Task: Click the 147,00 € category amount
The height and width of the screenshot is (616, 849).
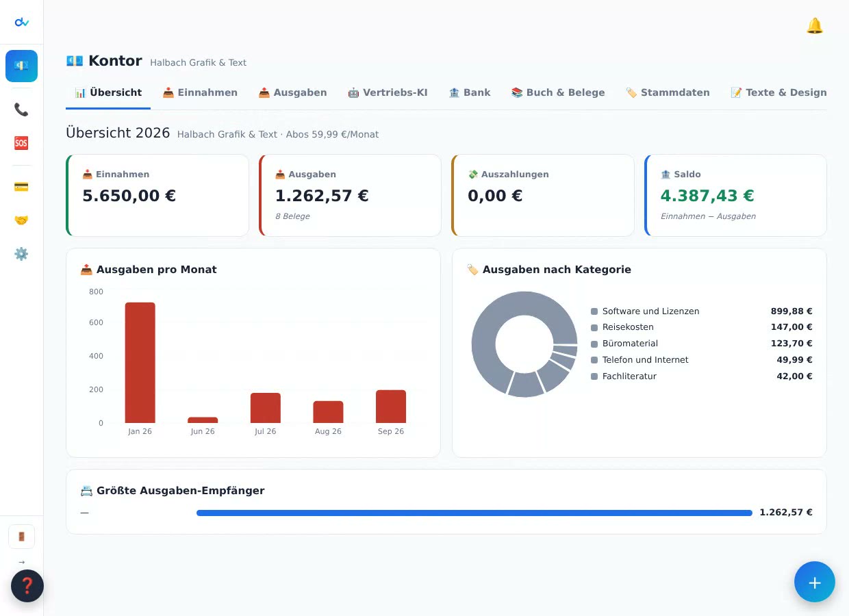Action: click(x=791, y=327)
